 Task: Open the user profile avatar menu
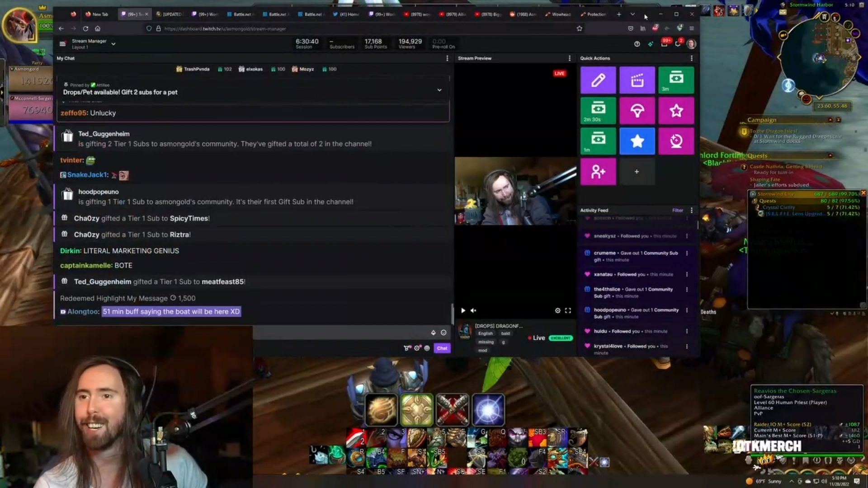691,44
